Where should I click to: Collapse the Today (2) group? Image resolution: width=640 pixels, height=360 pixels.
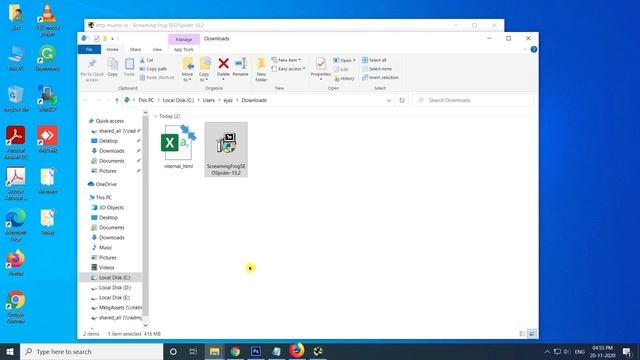[x=156, y=116]
